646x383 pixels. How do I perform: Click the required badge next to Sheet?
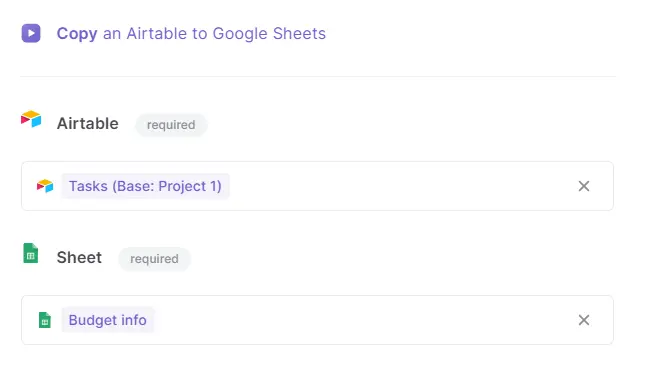(x=154, y=259)
